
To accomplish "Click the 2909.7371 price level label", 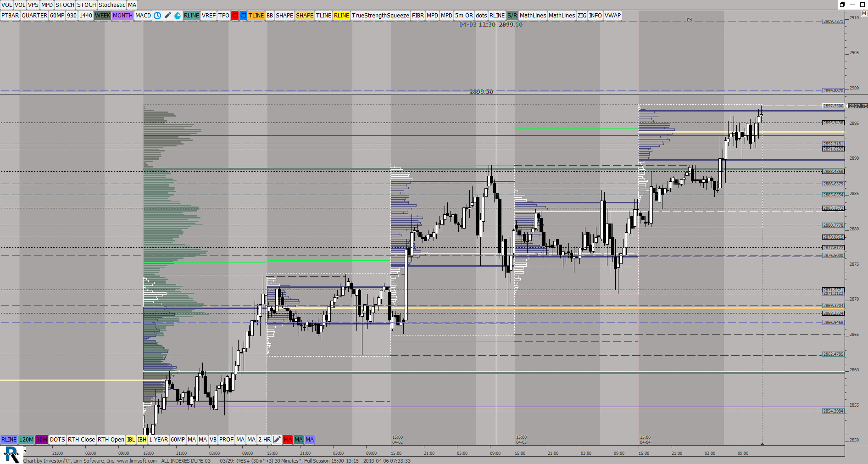I will 833,22.
